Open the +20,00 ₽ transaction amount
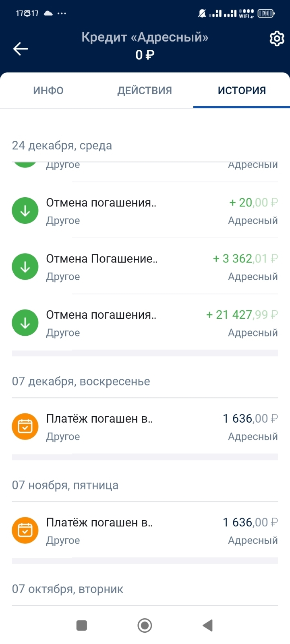This screenshot has width=290, height=644. (x=253, y=202)
